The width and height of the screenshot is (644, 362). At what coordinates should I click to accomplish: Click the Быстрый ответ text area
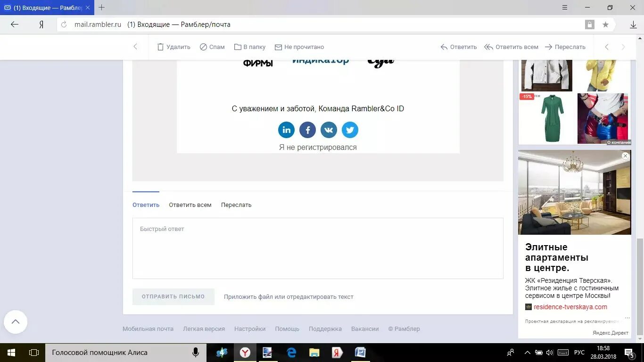point(318,248)
